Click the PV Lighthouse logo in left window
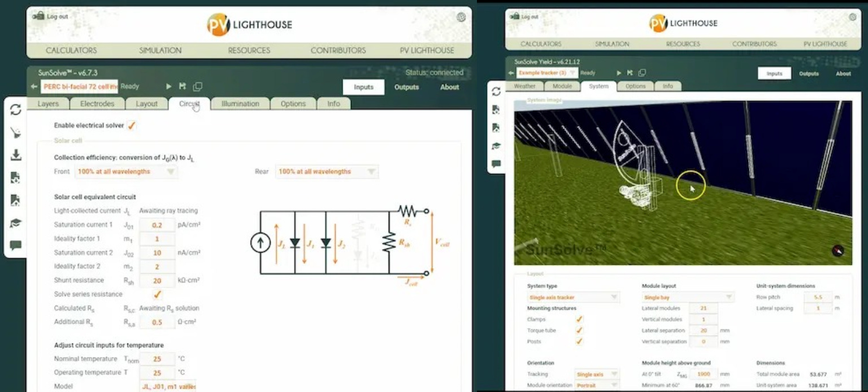 tap(249, 25)
